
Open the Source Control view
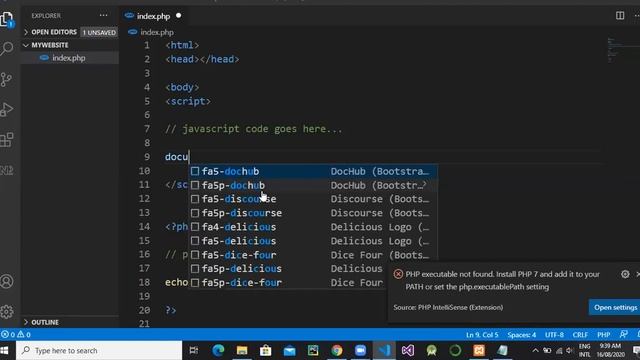tap(7, 80)
